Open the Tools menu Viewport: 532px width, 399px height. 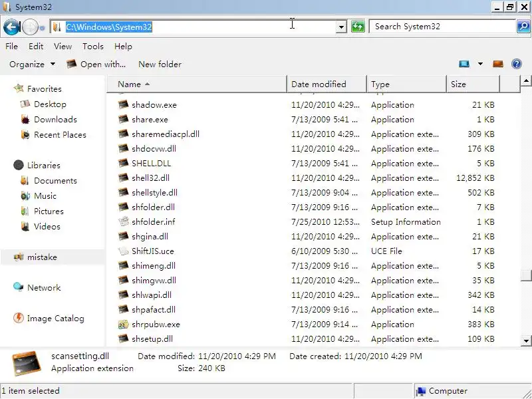tap(93, 46)
